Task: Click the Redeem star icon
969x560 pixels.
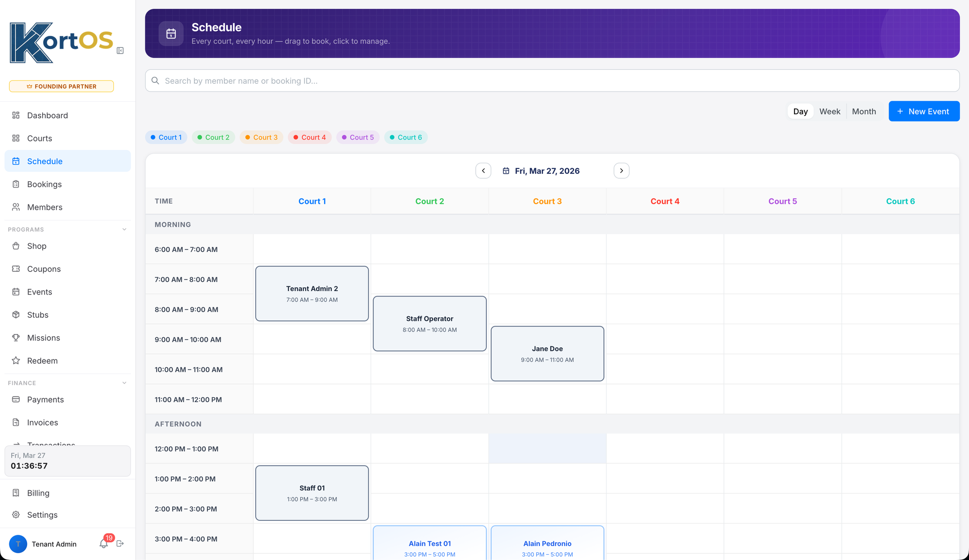Action: 16,360
